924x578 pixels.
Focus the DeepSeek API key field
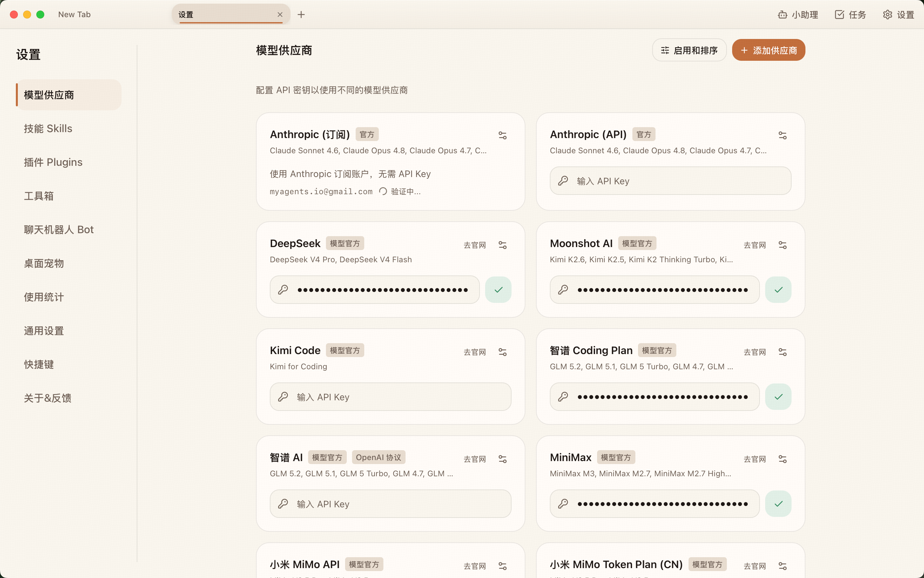pos(374,290)
